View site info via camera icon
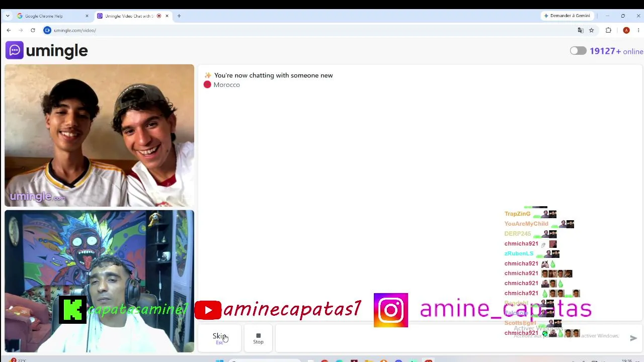 click(x=47, y=30)
